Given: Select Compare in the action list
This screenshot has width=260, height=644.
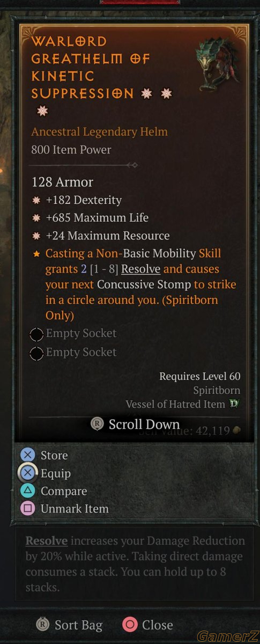Looking at the screenshot, I should 64,491.
